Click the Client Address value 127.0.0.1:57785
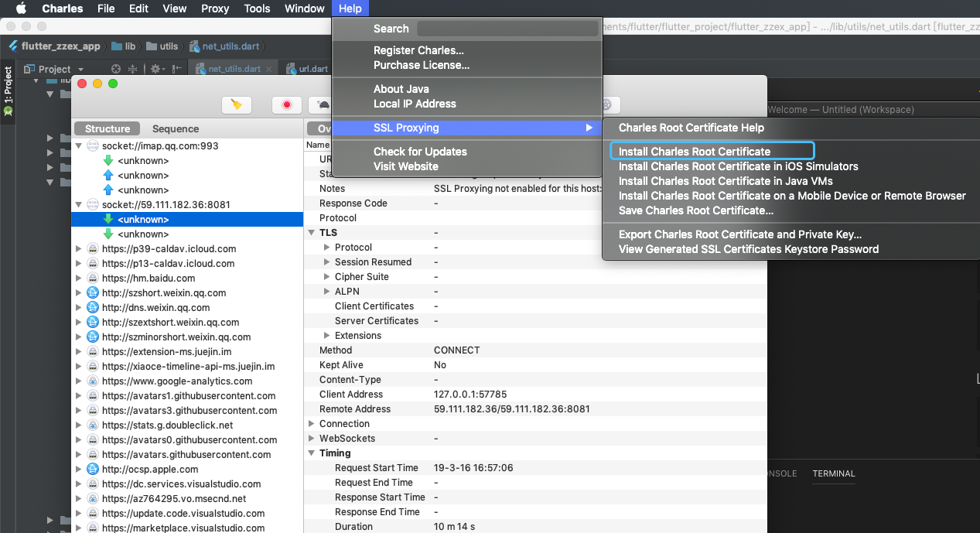 (470, 395)
